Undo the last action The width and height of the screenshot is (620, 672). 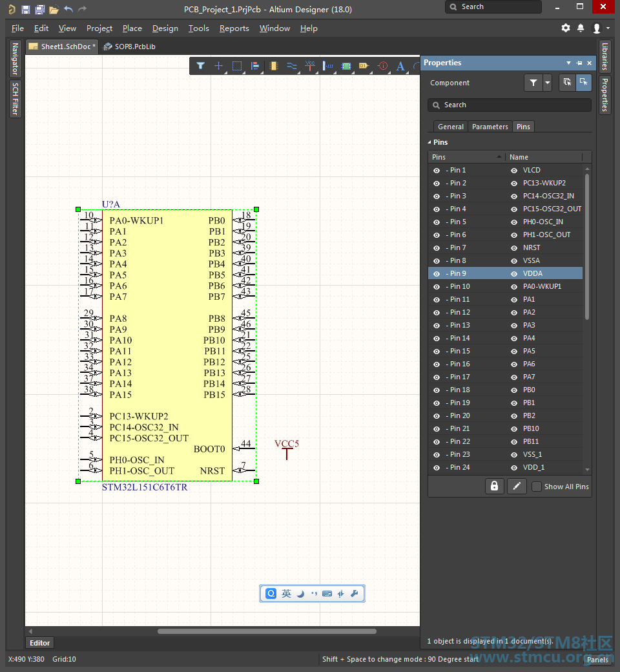68,9
